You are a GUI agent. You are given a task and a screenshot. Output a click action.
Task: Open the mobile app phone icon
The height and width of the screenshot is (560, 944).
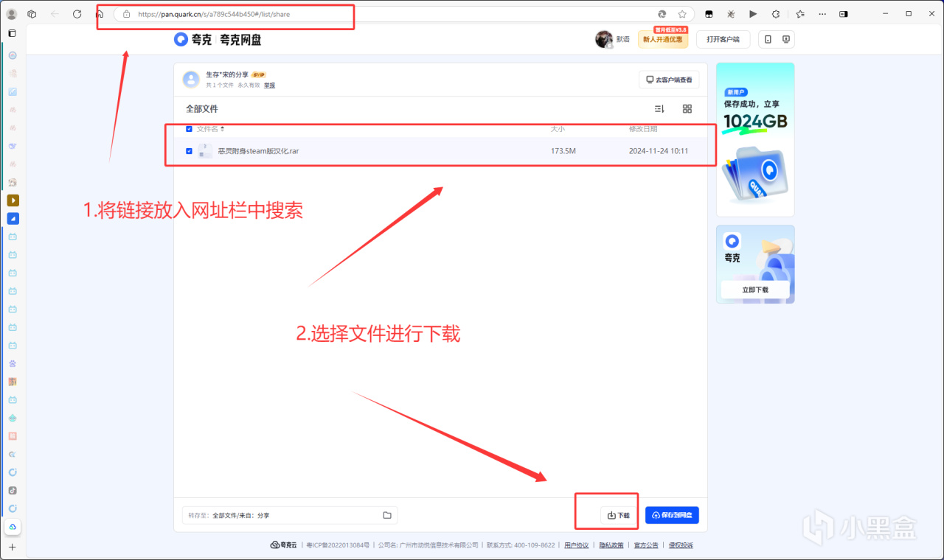click(768, 39)
